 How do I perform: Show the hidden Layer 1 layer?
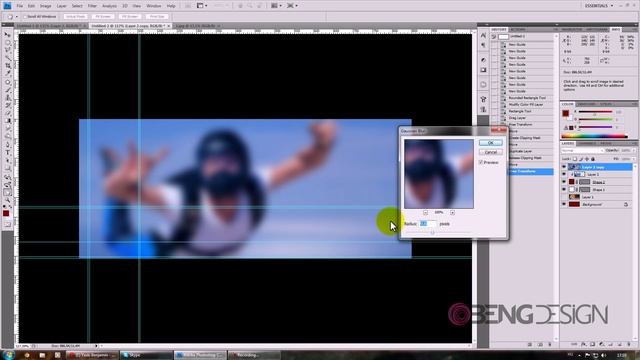(x=564, y=197)
